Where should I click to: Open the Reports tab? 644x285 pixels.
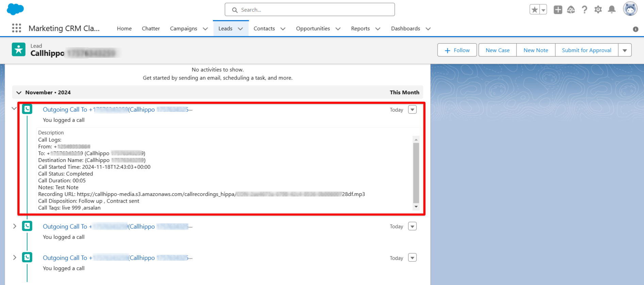(360, 29)
